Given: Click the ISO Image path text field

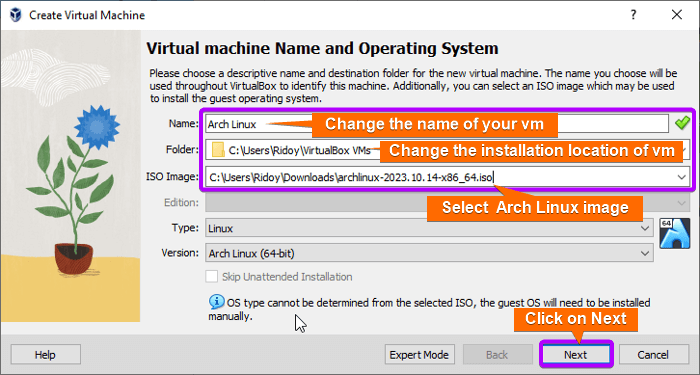Looking at the screenshot, I should click(x=447, y=177).
